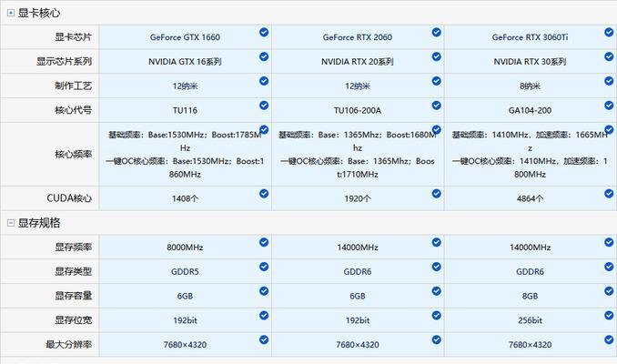Image resolution: width=617 pixels, height=364 pixels.
Task: Toggle check in GTX 1660 显存容量 cell
Action: click(x=264, y=291)
